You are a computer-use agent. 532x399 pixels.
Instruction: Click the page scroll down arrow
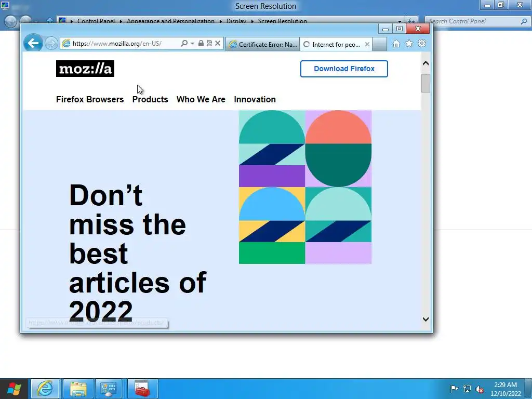[426, 319]
